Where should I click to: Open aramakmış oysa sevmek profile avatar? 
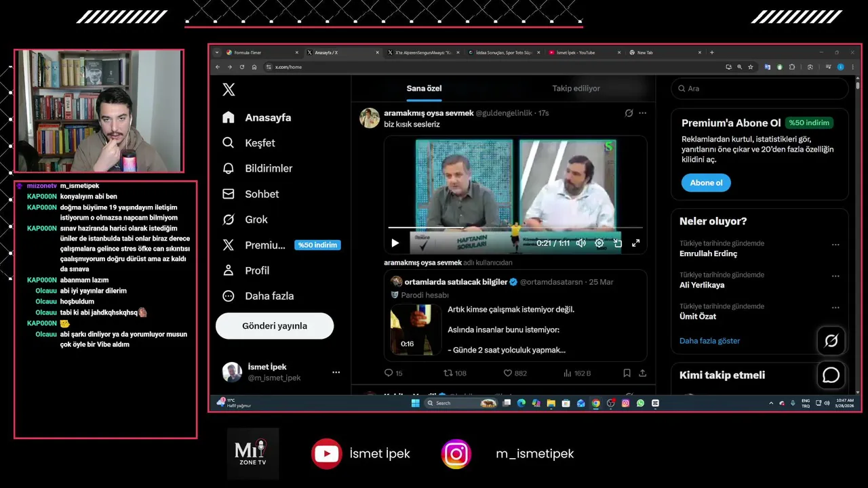point(370,118)
